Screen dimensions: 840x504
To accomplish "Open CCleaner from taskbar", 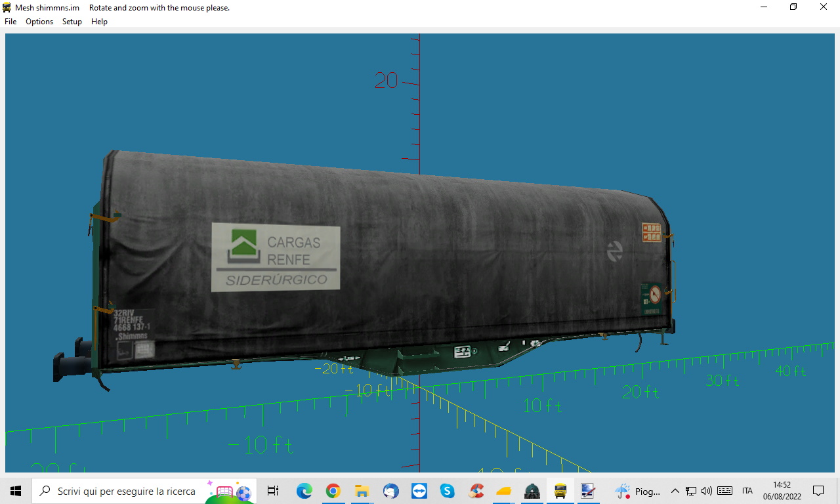I will pyautogui.click(x=476, y=490).
